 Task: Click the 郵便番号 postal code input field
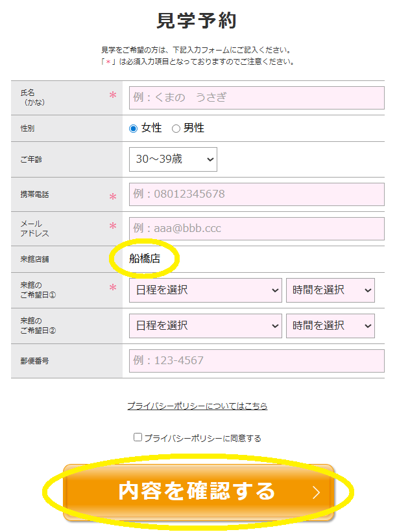click(256, 360)
